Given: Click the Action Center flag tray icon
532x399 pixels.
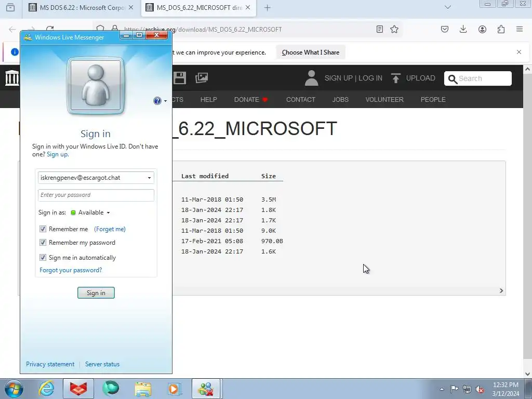Looking at the screenshot, I should click(454, 389).
